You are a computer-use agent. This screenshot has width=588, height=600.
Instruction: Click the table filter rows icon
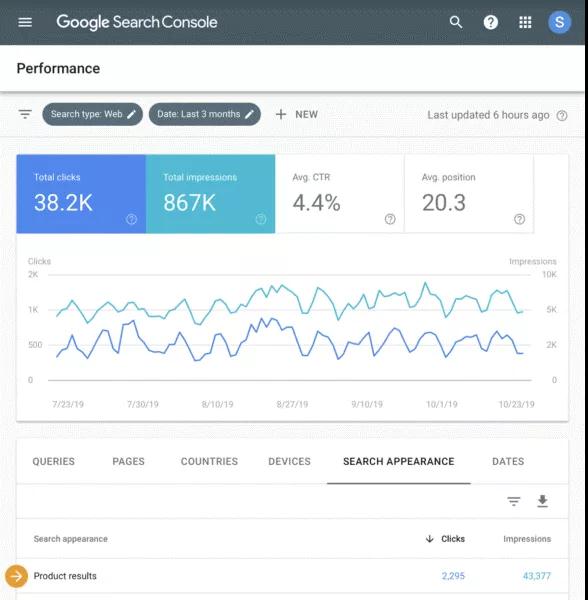click(513, 501)
